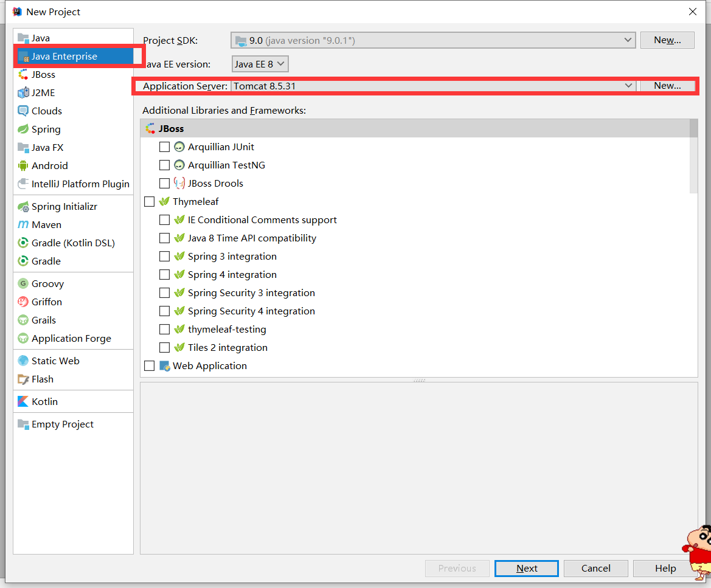Click the Web Application framework icon
Image resolution: width=711 pixels, height=588 pixels.
point(165,366)
